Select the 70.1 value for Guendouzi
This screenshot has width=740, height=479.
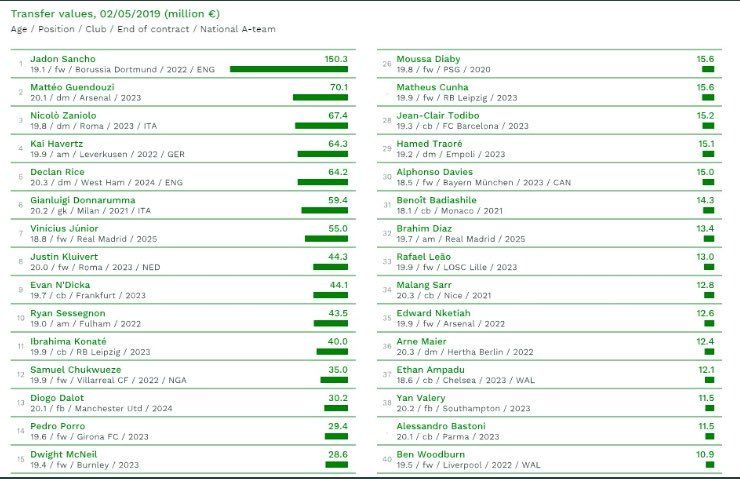[x=337, y=88]
